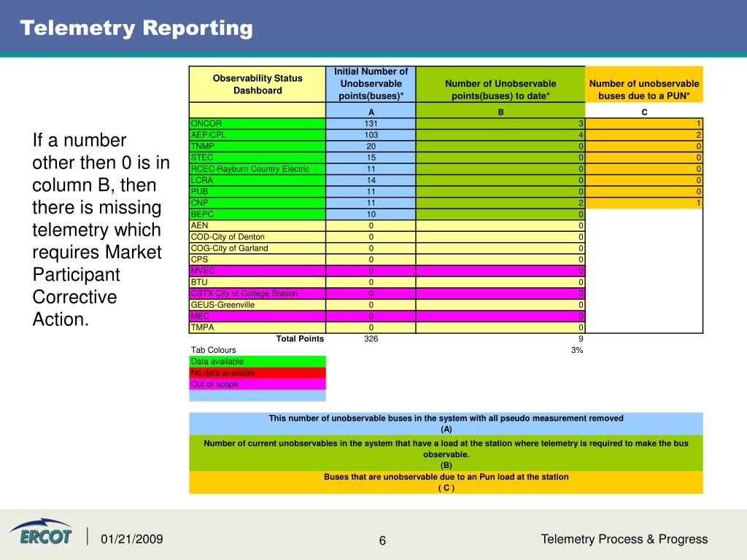Select the value "103" in AEP/CPL row
This screenshot has height=560, width=747.
(x=371, y=135)
